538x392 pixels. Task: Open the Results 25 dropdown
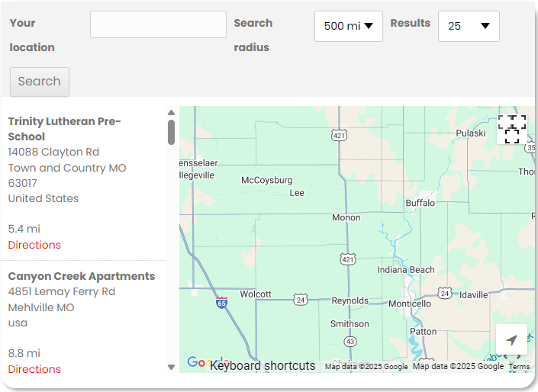pos(469,26)
